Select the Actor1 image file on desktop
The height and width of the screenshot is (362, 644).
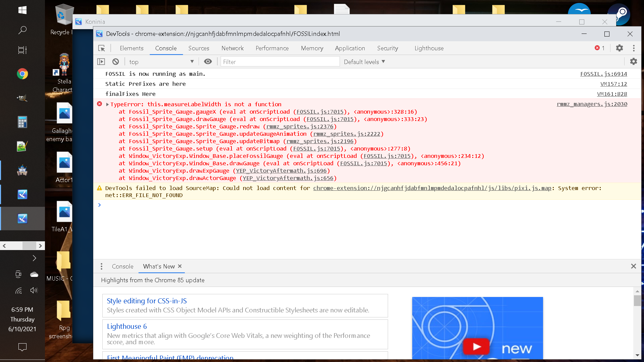pyautogui.click(x=64, y=167)
